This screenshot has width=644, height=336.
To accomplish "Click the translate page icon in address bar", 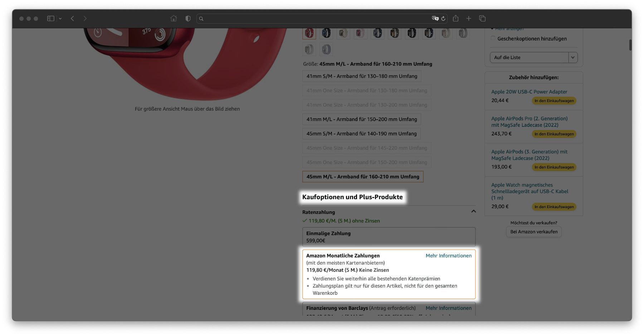I will click(x=435, y=19).
